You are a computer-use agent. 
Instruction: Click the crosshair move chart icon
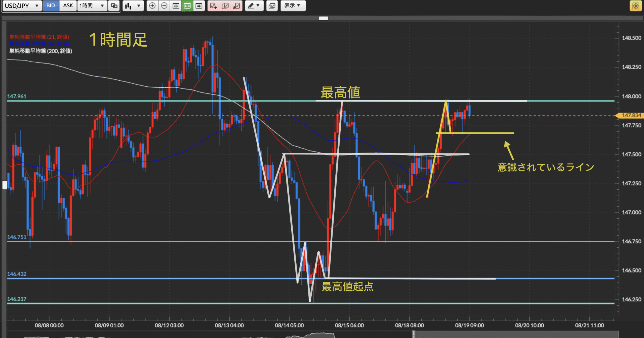coord(176,6)
